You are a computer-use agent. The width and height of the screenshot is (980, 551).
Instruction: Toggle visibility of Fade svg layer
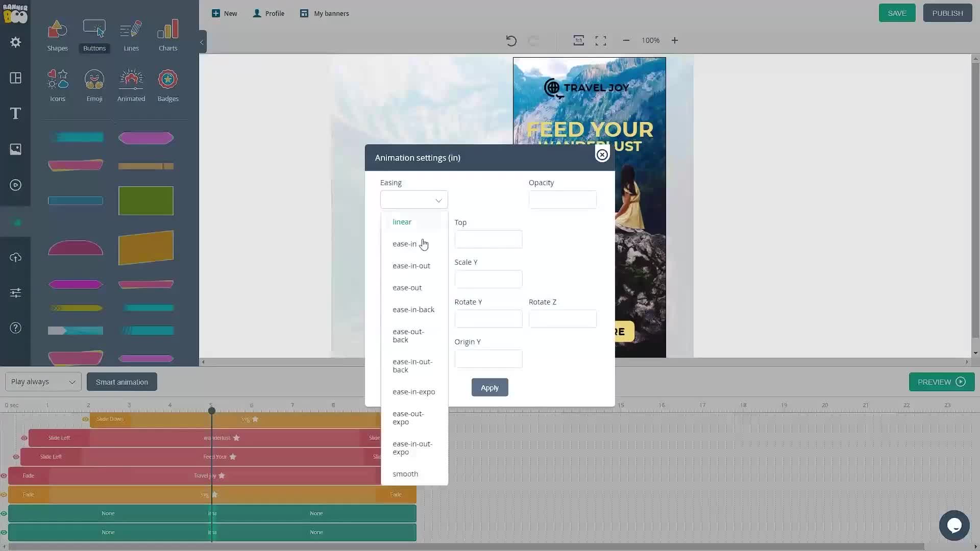coord(4,495)
